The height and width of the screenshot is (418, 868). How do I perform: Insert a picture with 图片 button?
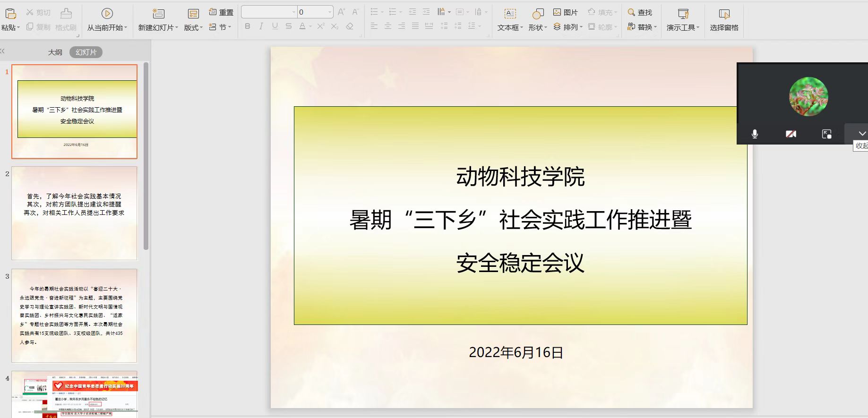(566, 12)
